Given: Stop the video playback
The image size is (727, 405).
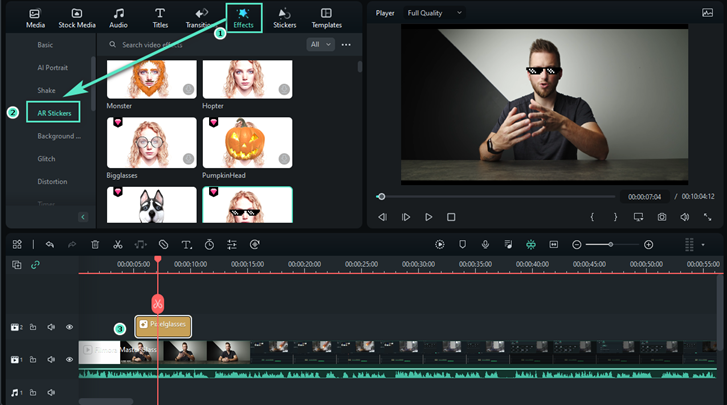Looking at the screenshot, I should [x=451, y=217].
